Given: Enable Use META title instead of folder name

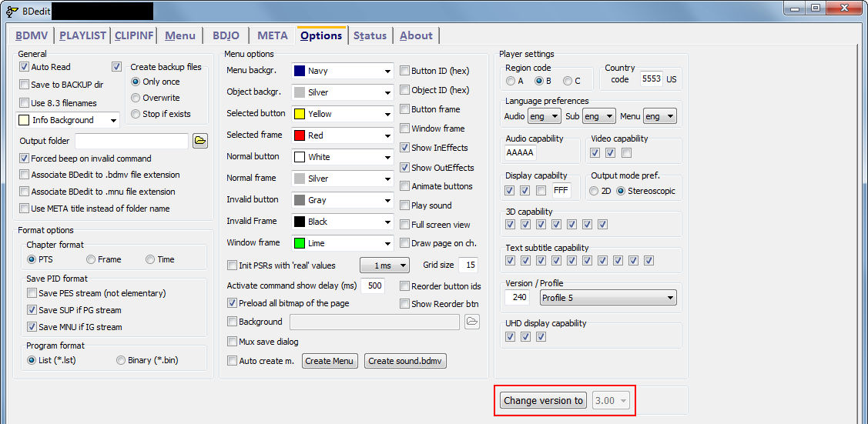Looking at the screenshot, I should point(24,209).
